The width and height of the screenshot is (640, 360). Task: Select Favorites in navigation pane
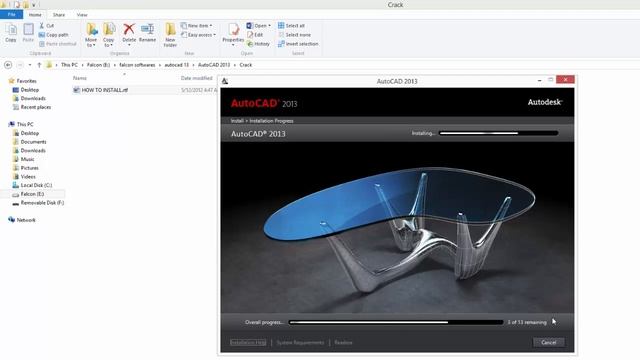point(23,81)
